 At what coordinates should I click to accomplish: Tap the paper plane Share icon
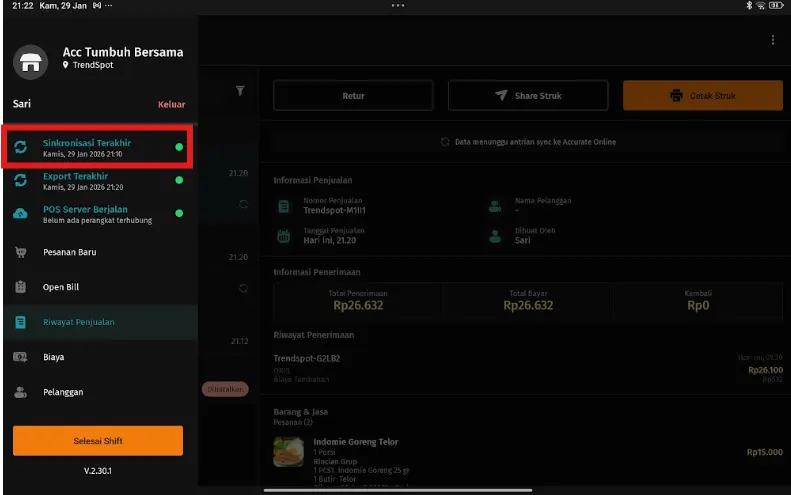(501, 95)
